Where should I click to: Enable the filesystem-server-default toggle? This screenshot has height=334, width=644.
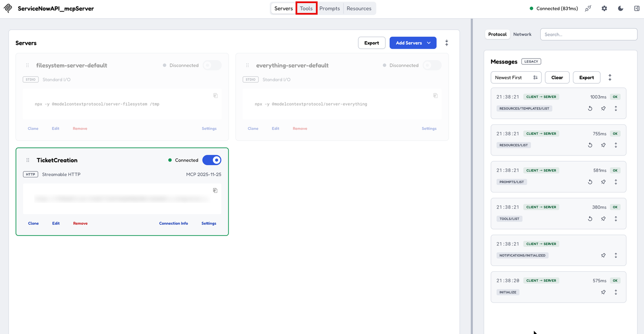212,65
